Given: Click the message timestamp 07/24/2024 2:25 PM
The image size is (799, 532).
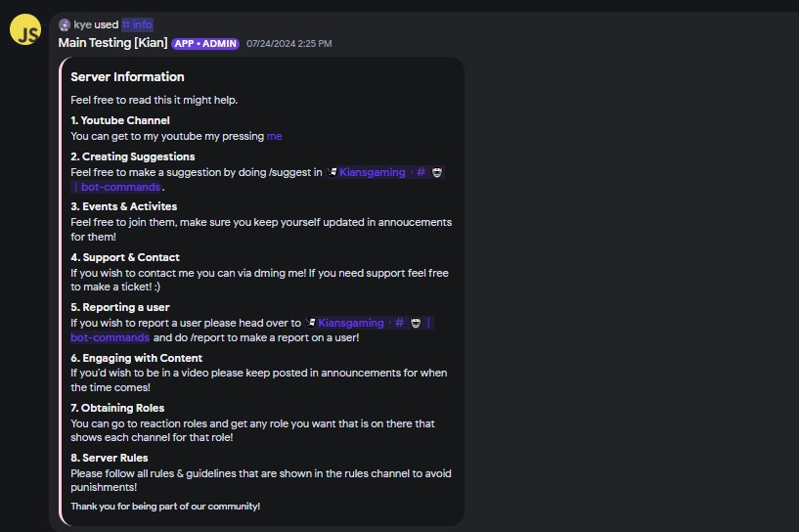Looking at the screenshot, I should click(x=289, y=44).
